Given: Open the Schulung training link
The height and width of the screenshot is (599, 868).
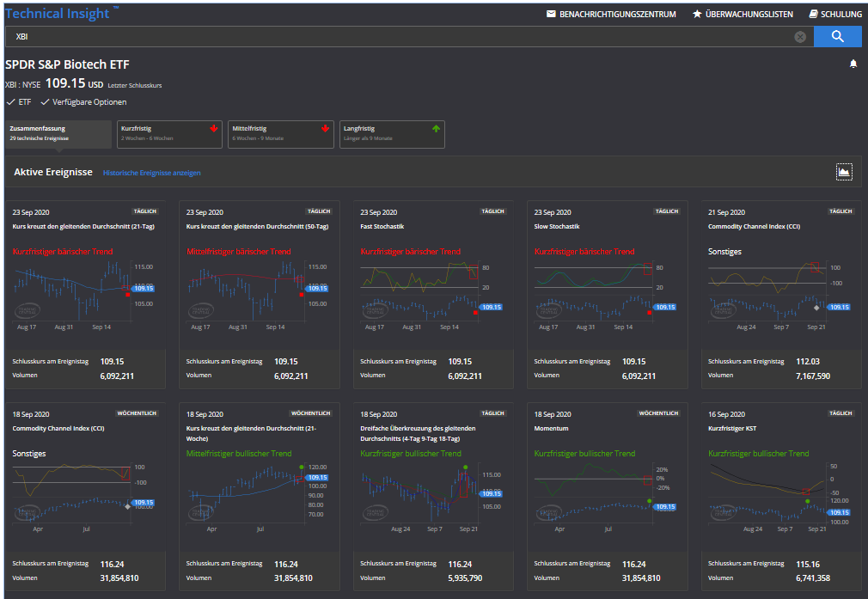Looking at the screenshot, I should (x=835, y=14).
